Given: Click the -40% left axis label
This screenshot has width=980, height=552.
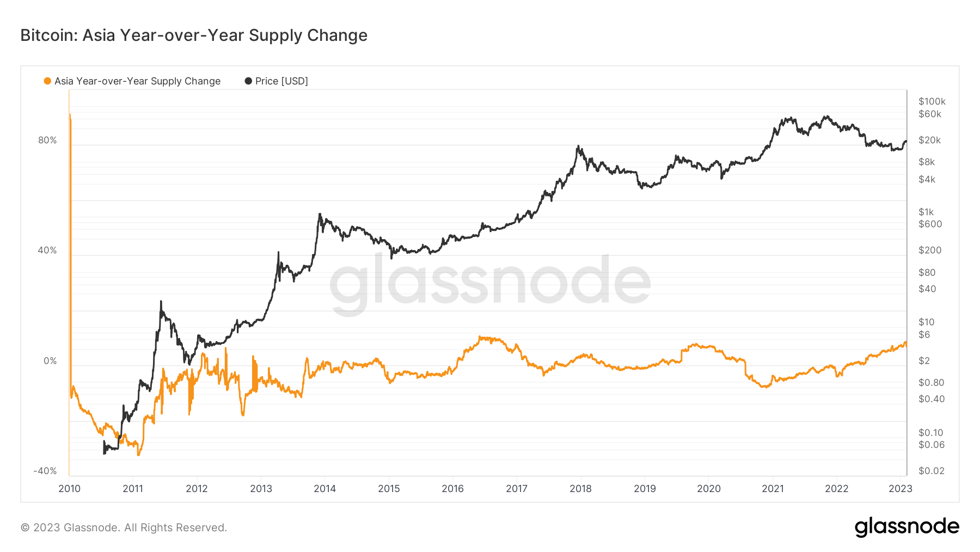Looking at the screenshot, I should pyautogui.click(x=45, y=471).
